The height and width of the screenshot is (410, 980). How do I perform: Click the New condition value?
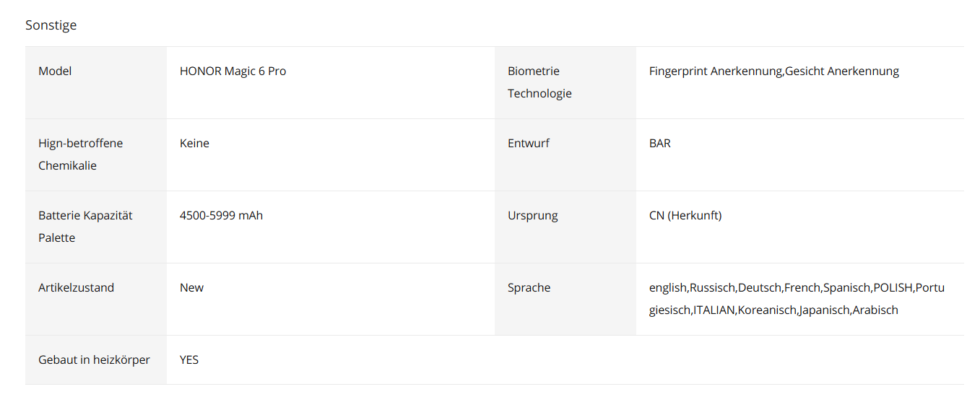191,288
